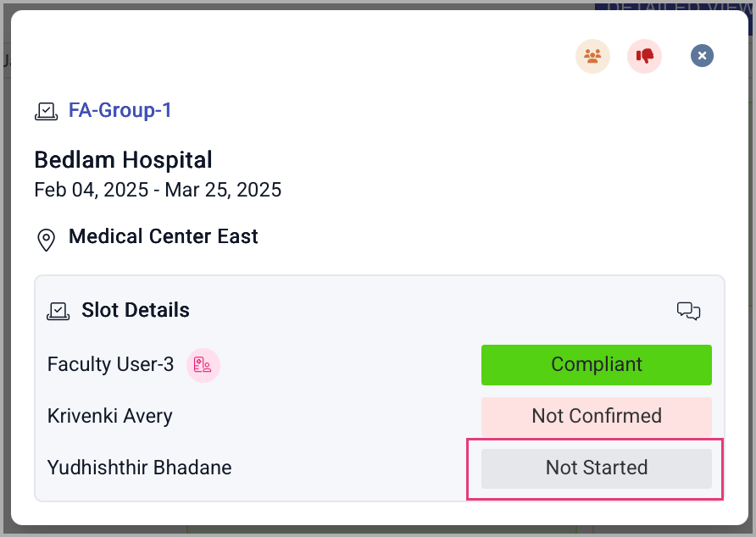
Task: Click the X icon to dismiss the dialog
Action: (x=702, y=56)
